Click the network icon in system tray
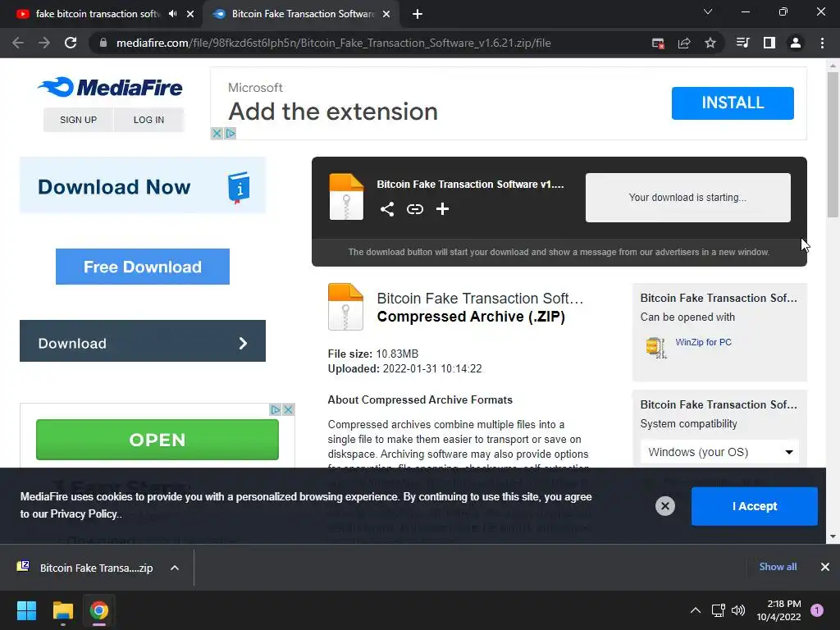Image resolution: width=840 pixels, height=630 pixels. coord(718,610)
